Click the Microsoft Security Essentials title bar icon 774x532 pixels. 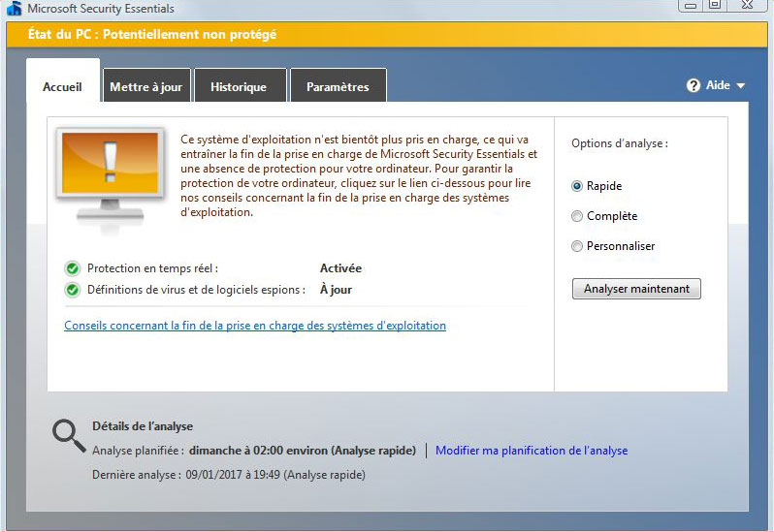(15, 8)
